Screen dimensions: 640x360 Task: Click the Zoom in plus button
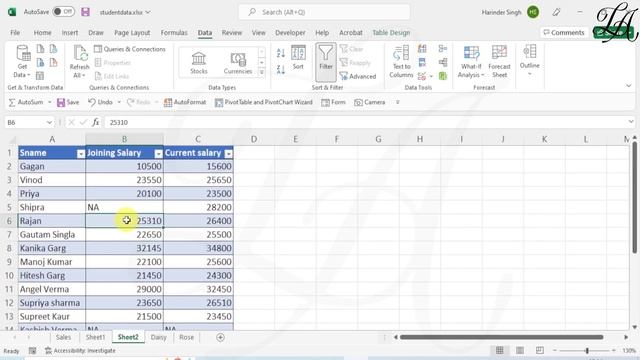(x=613, y=351)
